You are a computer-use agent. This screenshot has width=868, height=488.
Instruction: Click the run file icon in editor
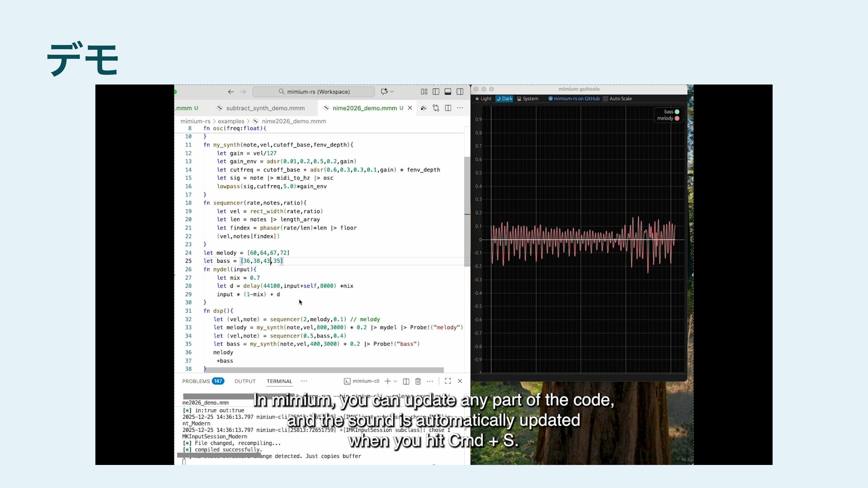pos(424,108)
